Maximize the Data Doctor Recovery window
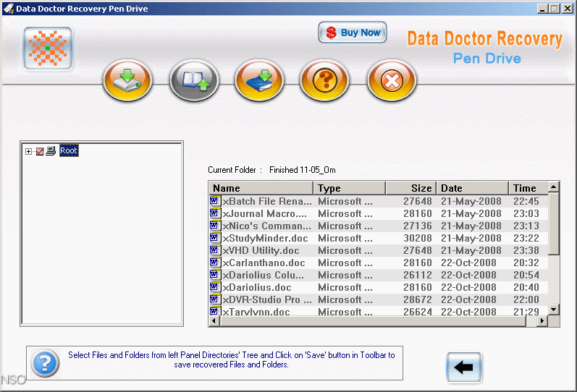 (554, 9)
